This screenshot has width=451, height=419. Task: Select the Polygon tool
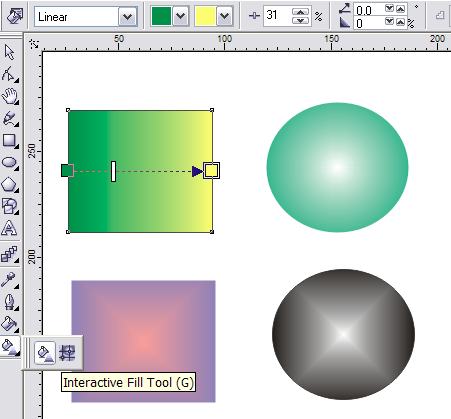pos(9,184)
